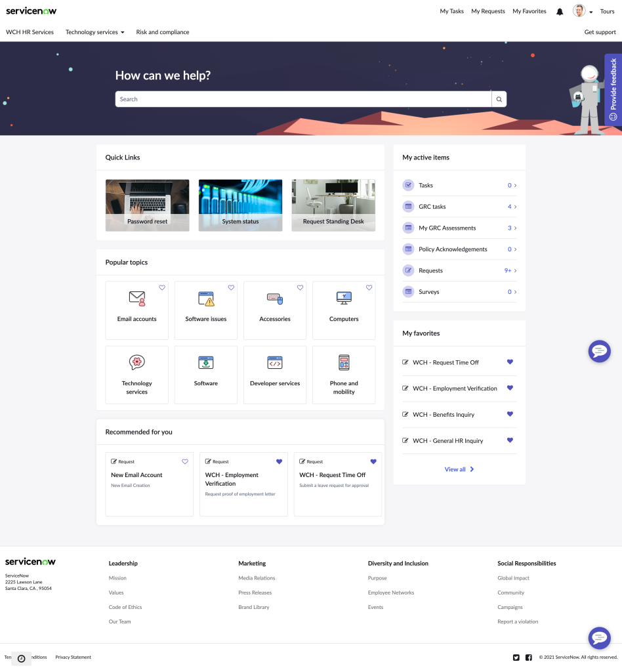Expand the Requests row chevron

click(515, 270)
